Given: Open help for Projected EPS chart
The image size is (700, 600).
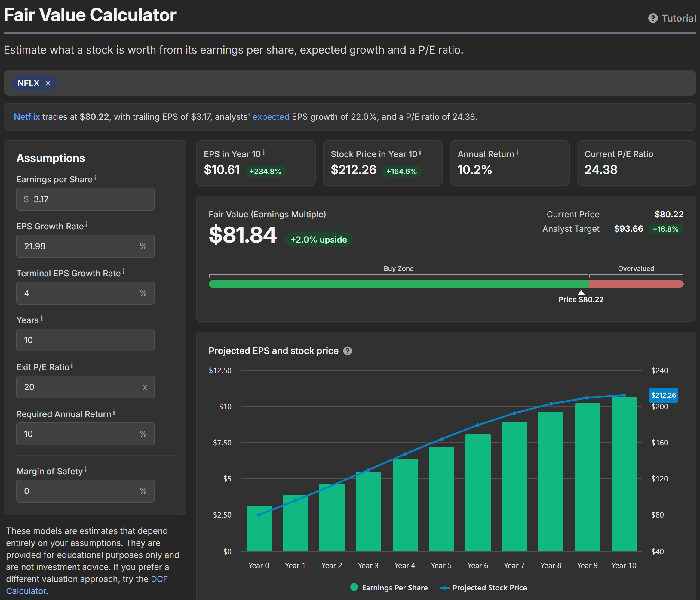Looking at the screenshot, I should [348, 351].
